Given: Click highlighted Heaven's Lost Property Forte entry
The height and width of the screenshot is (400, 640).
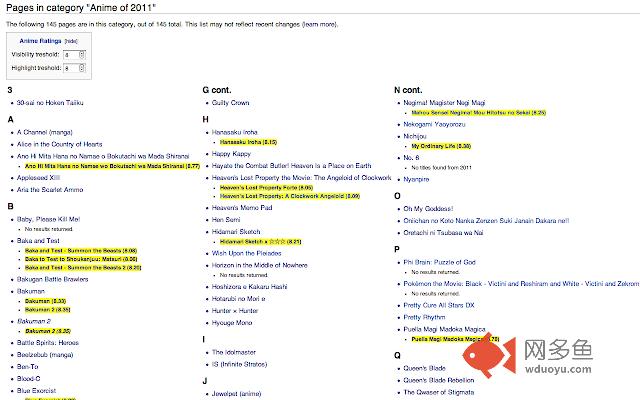Looking at the screenshot, I should tap(266, 188).
